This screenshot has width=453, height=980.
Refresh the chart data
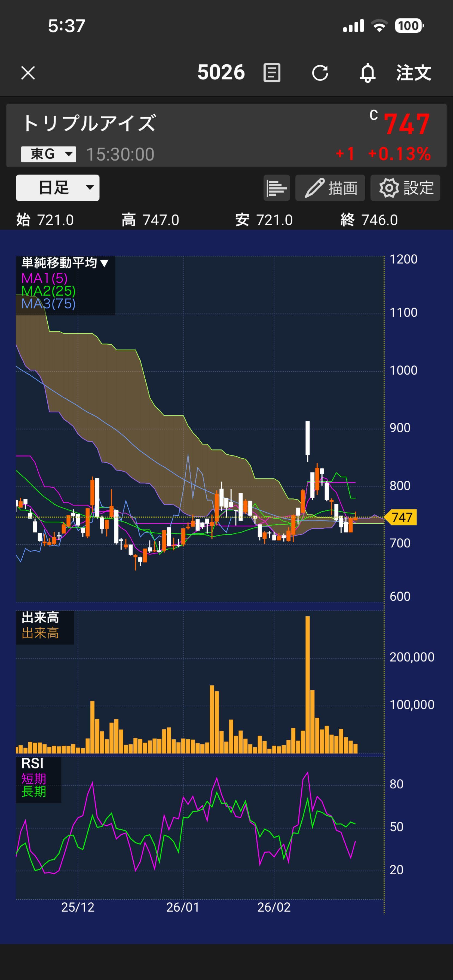click(x=320, y=73)
